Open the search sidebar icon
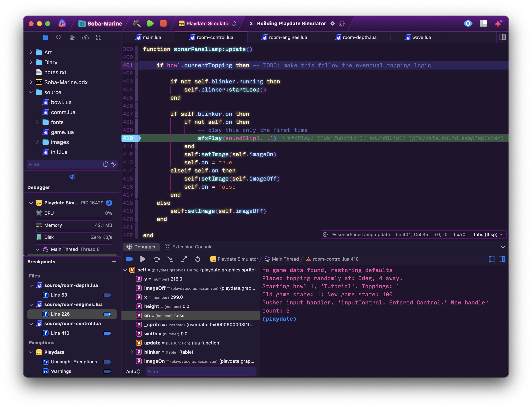The height and width of the screenshot is (408, 532). [x=59, y=37]
